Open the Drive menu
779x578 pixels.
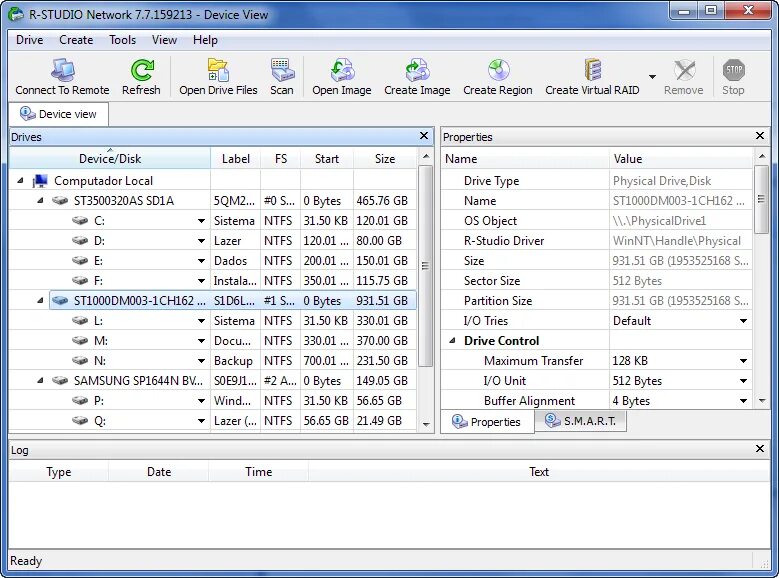pos(29,40)
